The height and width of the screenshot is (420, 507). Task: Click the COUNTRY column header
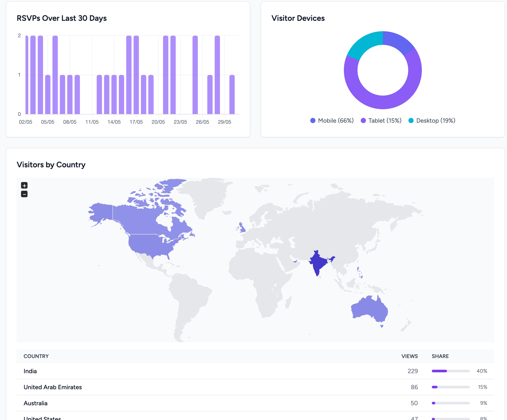pyautogui.click(x=36, y=356)
